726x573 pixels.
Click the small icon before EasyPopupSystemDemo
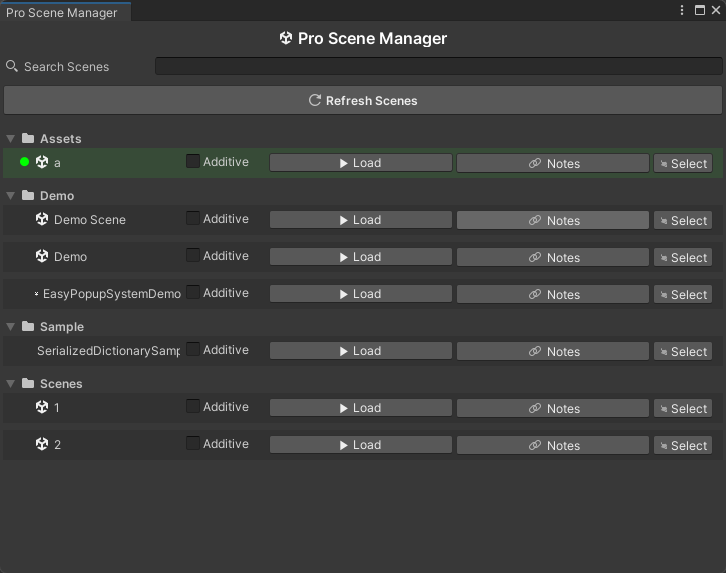(x=37, y=293)
